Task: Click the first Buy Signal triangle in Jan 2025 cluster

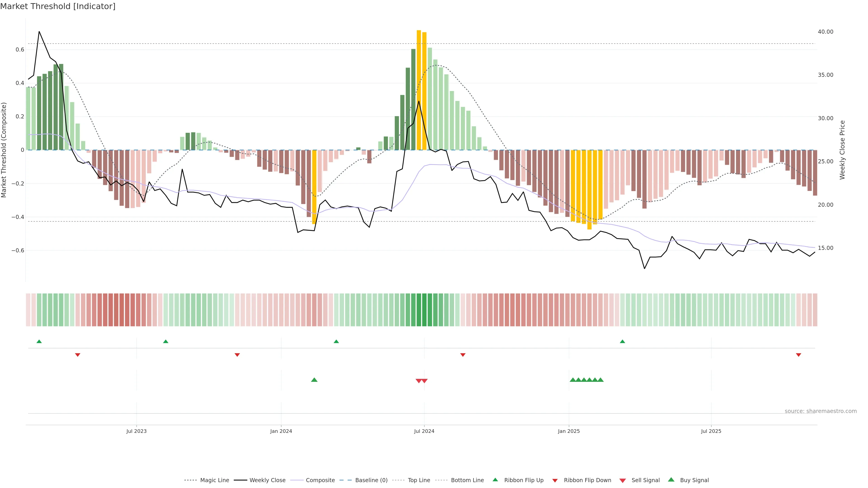Action: [573, 380]
